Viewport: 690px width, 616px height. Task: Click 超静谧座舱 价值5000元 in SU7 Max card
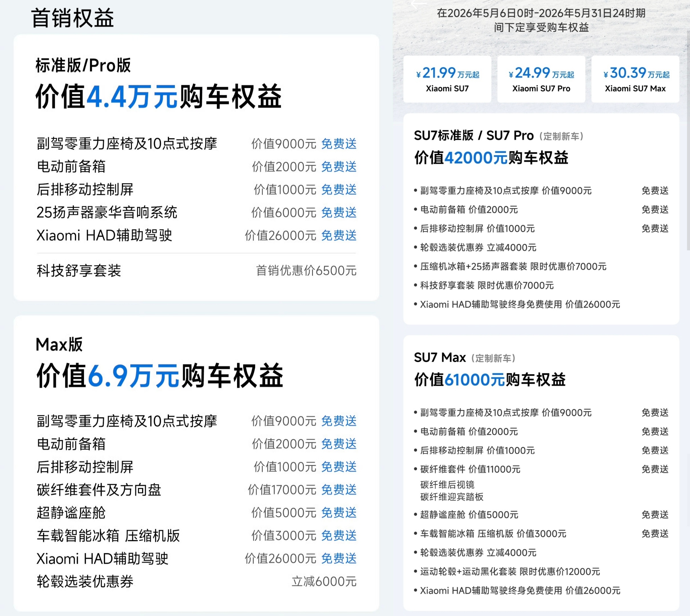click(469, 514)
